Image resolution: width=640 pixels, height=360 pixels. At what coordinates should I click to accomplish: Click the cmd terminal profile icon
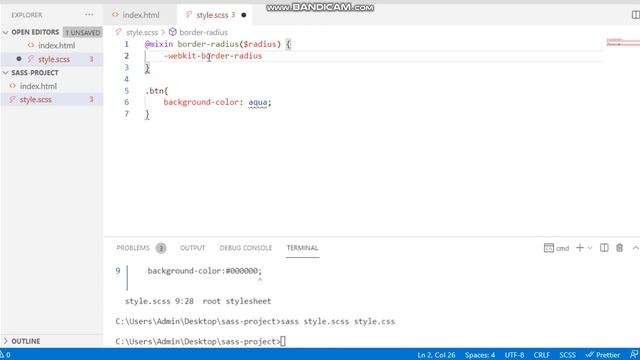point(549,248)
